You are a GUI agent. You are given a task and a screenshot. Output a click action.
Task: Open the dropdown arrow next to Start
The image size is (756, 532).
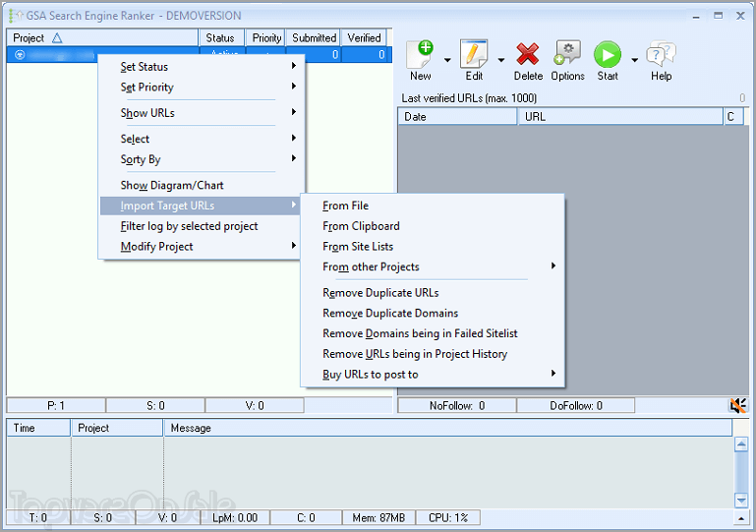634,60
